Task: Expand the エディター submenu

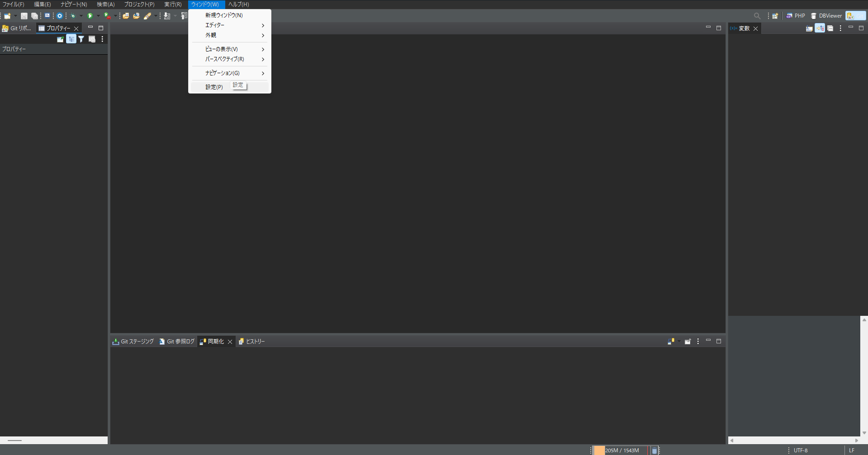Action: (x=230, y=25)
